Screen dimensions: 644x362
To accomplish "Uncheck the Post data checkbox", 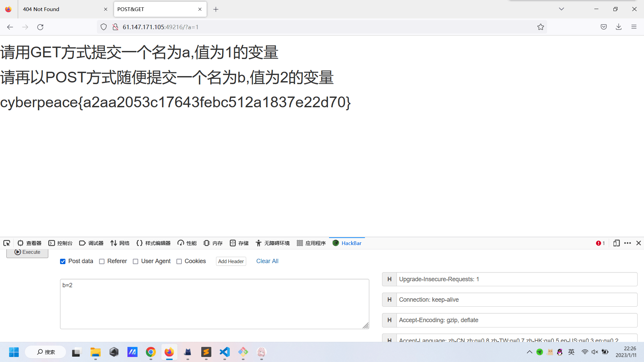I will coord(63,261).
